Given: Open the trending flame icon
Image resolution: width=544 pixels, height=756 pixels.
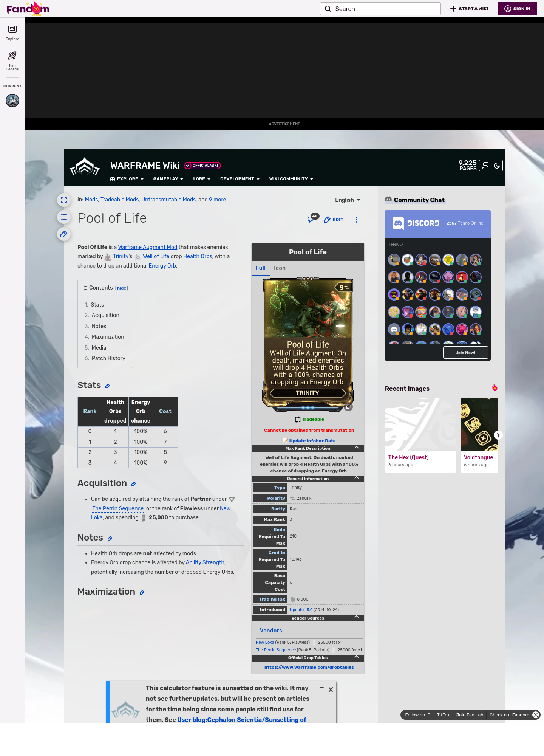Looking at the screenshot, I should (495, 388).
